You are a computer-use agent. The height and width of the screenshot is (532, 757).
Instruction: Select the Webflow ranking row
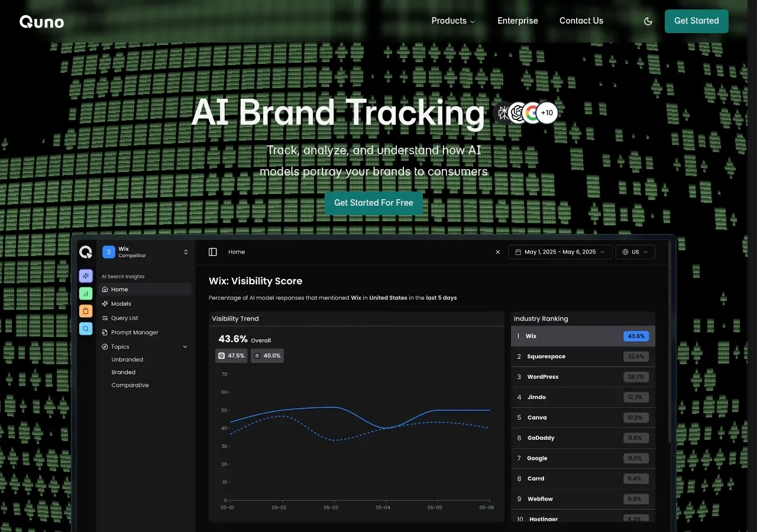point(583,499)
